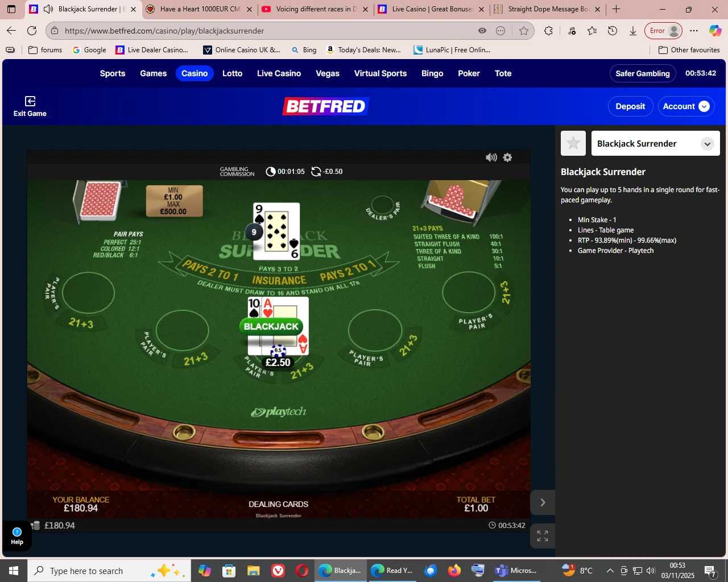The width and height of the screenshot is (728, 582).
Task: Open the Bingo section
Action: (432, 73)
